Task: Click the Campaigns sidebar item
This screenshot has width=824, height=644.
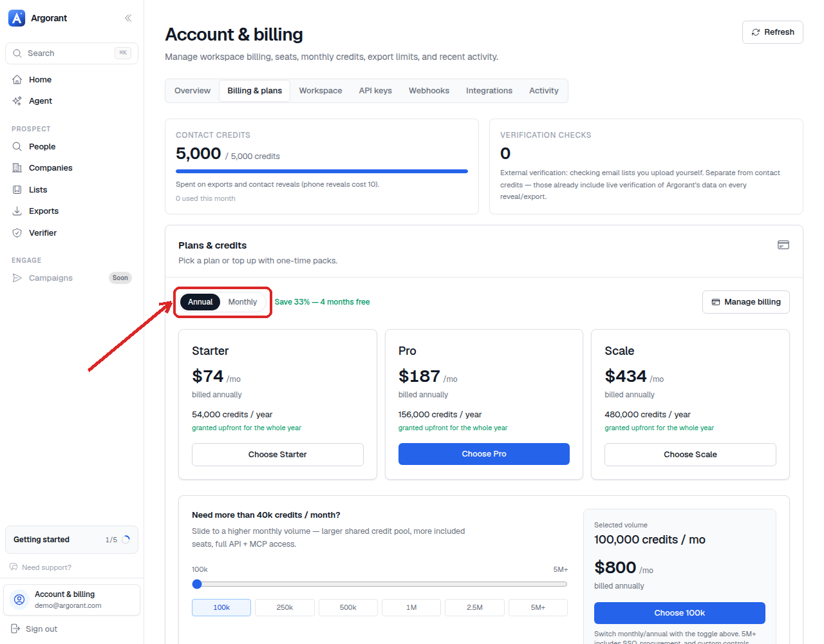Action: [x=71, y=278]
